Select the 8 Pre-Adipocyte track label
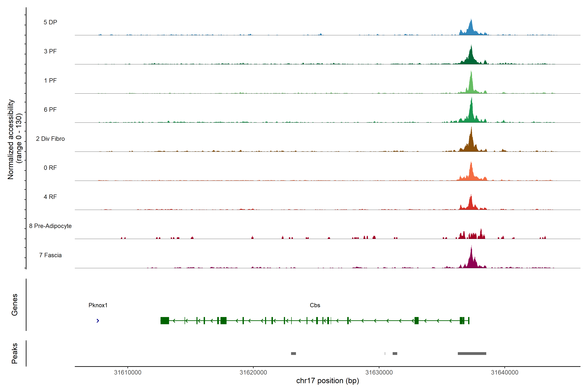Viewport: 588px width, 392px height. point(50,226)
